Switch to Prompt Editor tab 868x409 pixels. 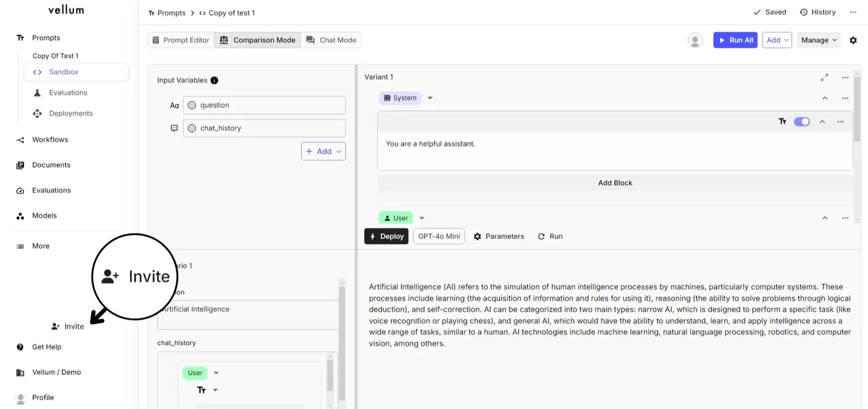181,40
